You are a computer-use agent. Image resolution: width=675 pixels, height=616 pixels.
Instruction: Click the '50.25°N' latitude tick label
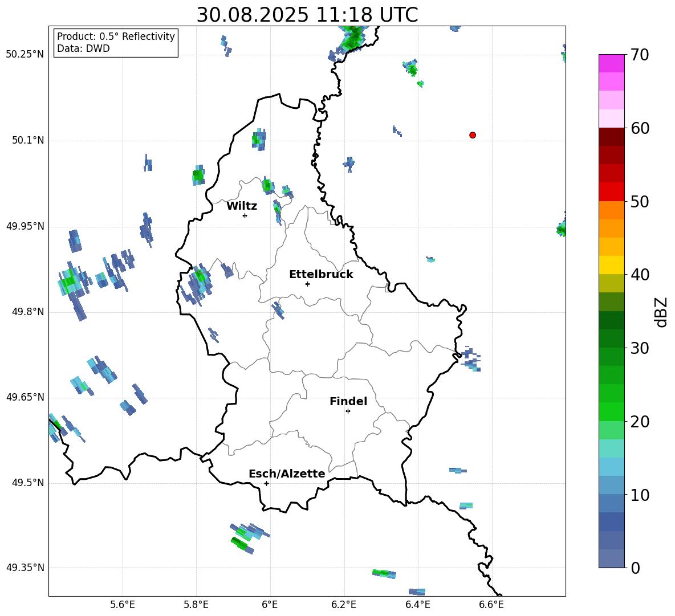click(25, 55)
